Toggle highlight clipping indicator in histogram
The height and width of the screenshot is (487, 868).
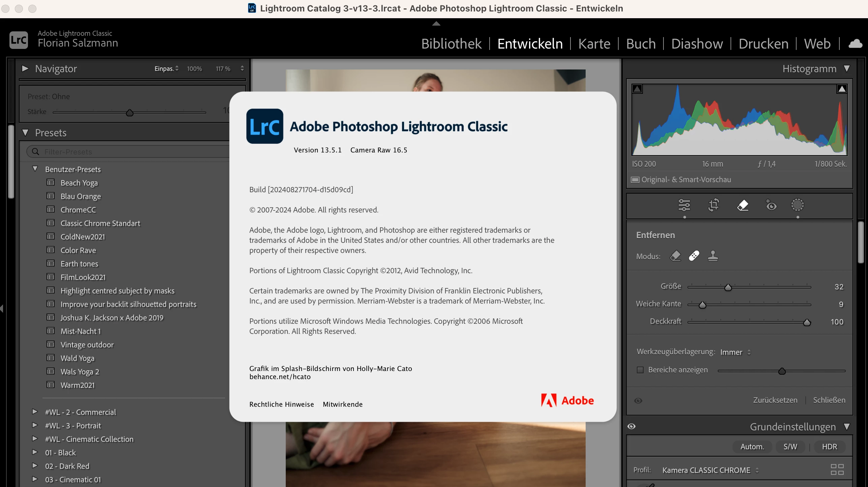(842, 89)
